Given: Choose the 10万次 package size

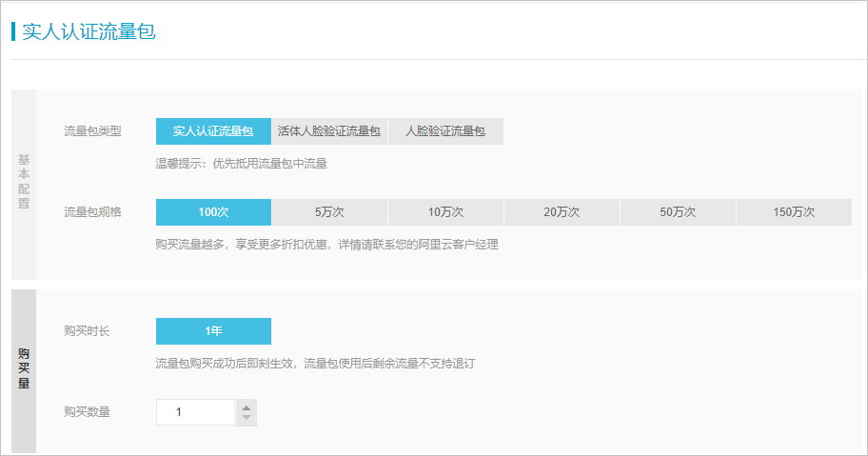Looking at the screenshot, I should [445, 212].
